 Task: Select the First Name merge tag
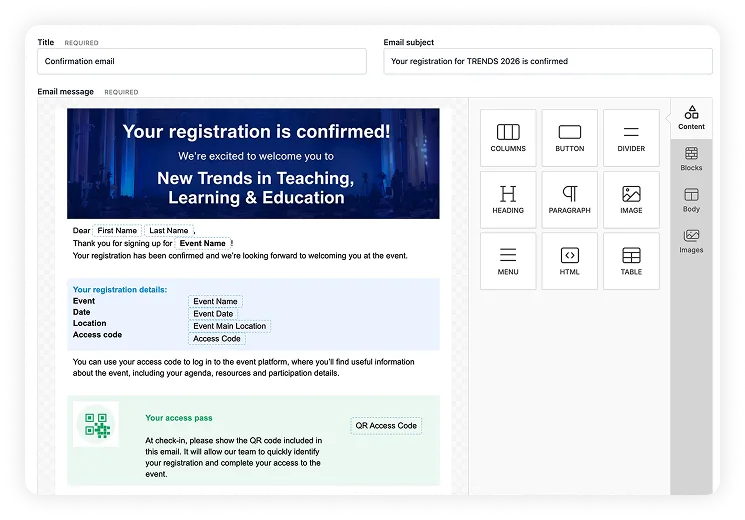tap(117, 231)
